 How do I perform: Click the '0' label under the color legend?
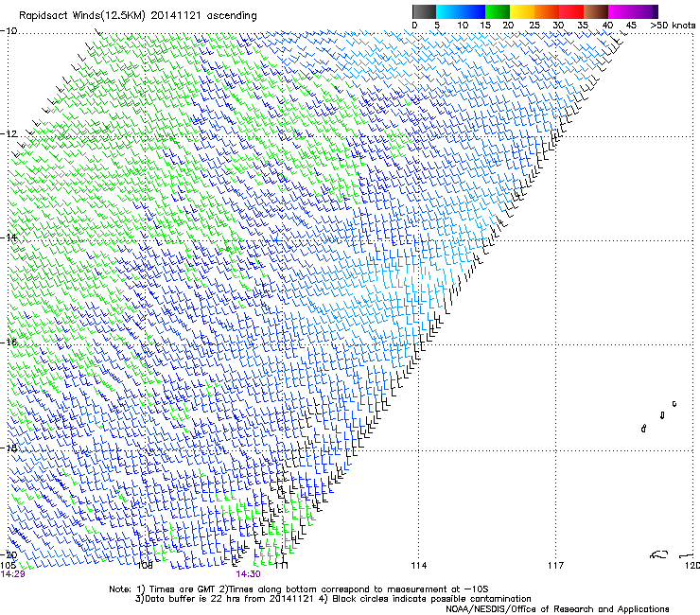(414, 26)
